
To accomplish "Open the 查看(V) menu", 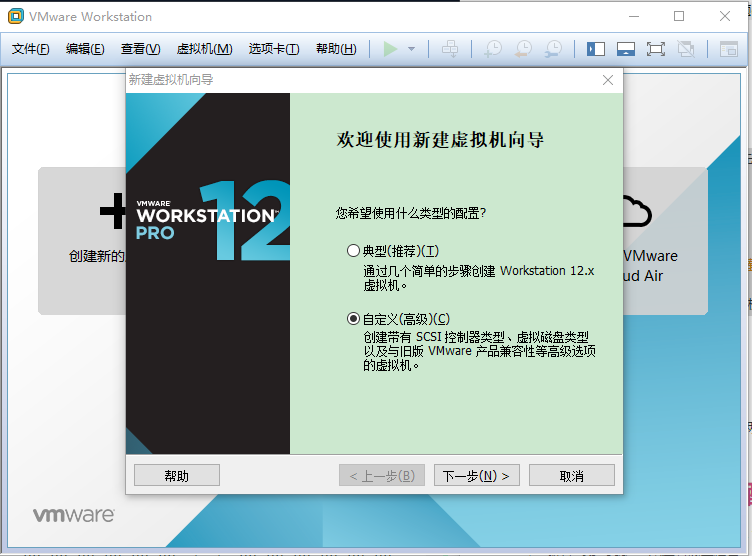I will coord(141,49).
